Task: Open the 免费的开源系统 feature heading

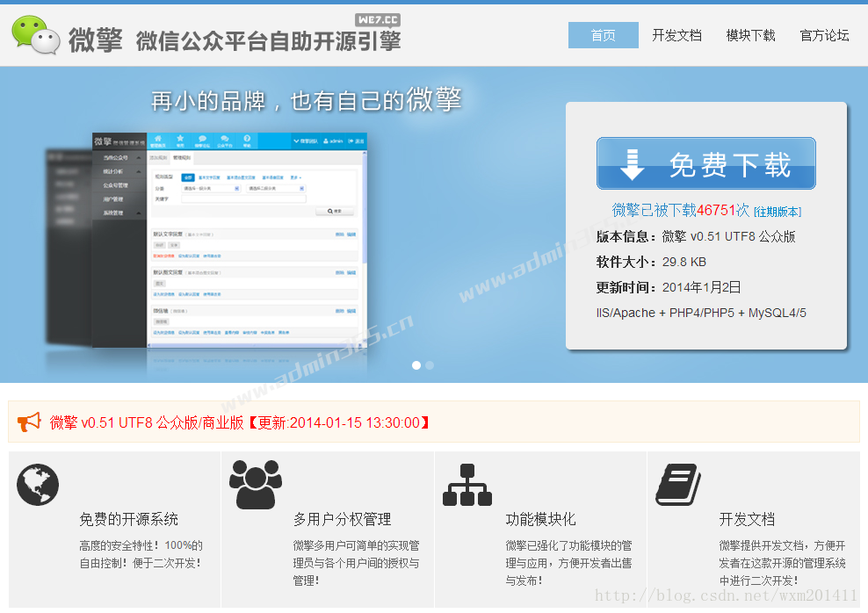Action: pyautogui.click(x=128, y=519)
